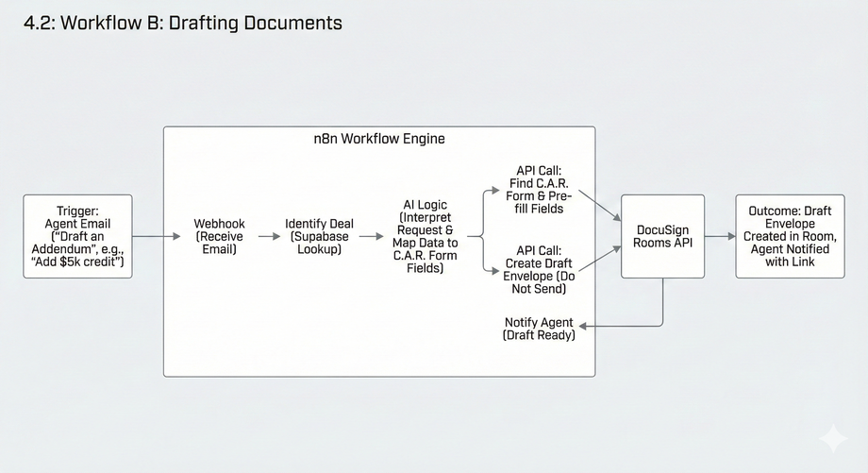The width and height of the screenshot is (868, 473).
Task: Select the Identify Deal (Supabase Lookup) node
Action: [320, 236]
